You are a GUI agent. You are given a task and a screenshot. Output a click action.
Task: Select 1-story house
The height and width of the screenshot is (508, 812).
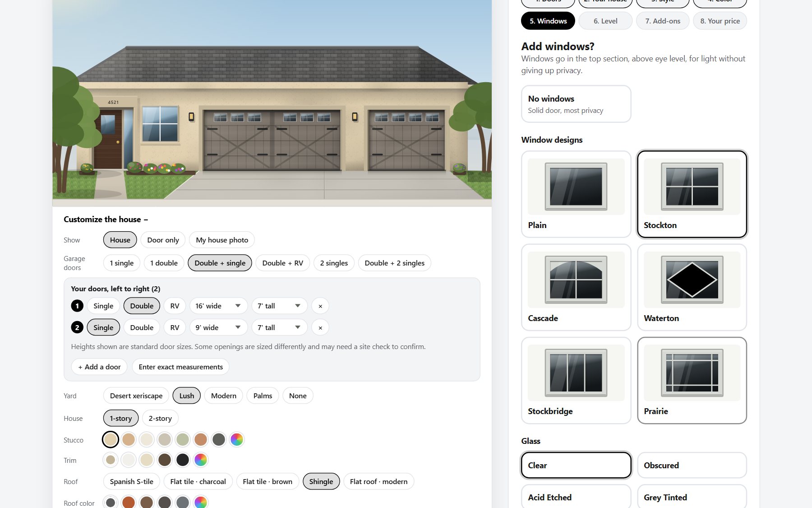click(x=121, y=419)
